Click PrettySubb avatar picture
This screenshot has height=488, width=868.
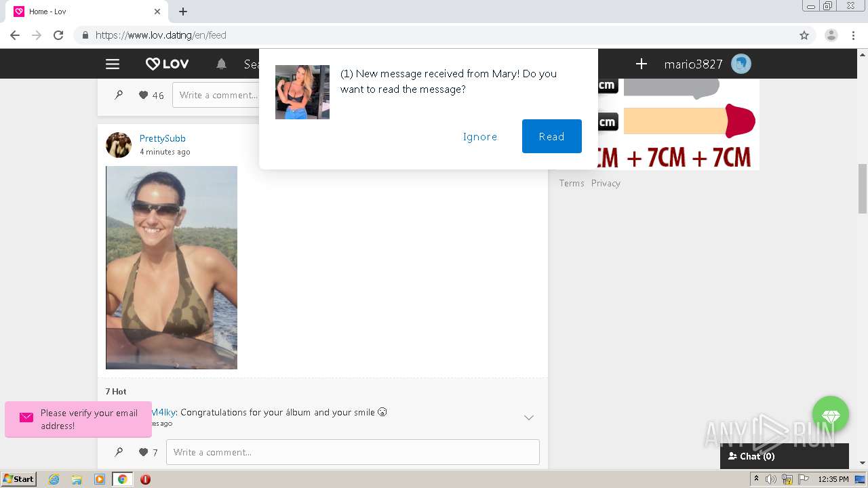[119, 145]
